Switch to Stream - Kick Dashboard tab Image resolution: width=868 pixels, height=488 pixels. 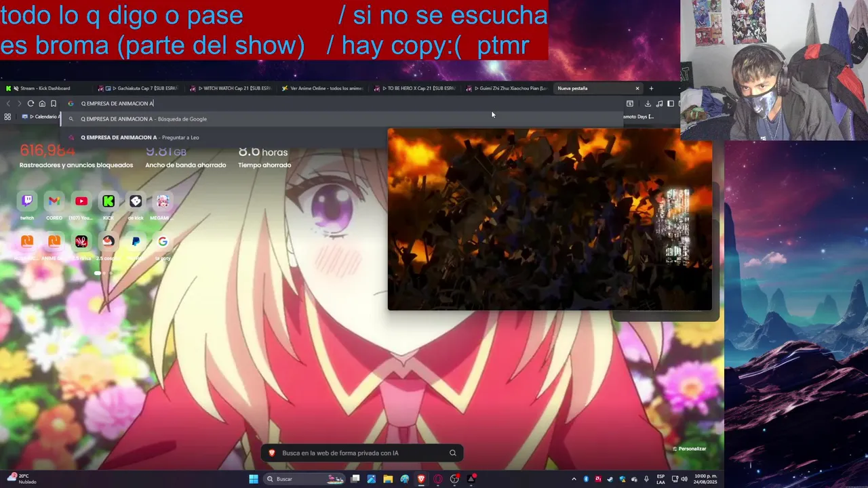tap(45, 88)
